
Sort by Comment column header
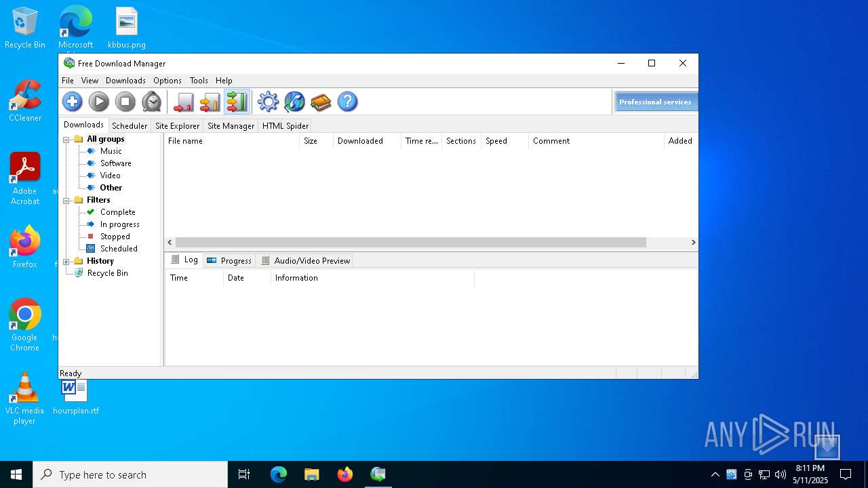tap(596, 141)
